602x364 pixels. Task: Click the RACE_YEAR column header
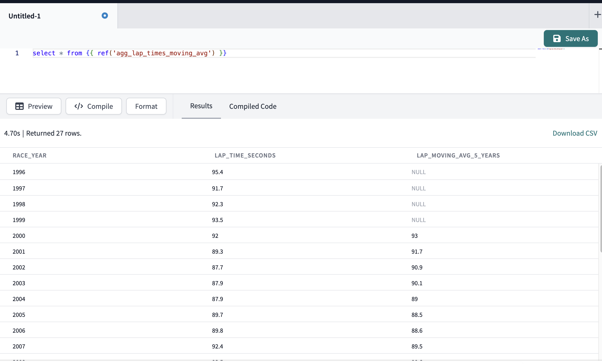click(x=29, y=155)
